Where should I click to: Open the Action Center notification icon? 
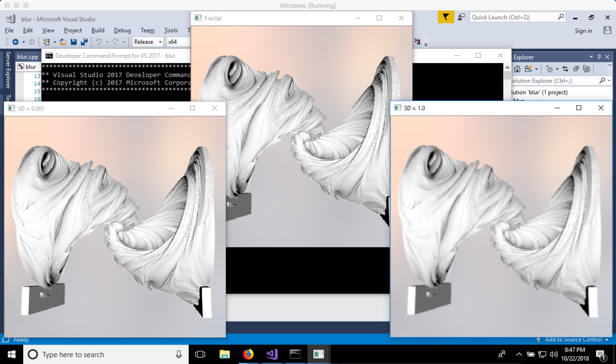pos(601,355)
